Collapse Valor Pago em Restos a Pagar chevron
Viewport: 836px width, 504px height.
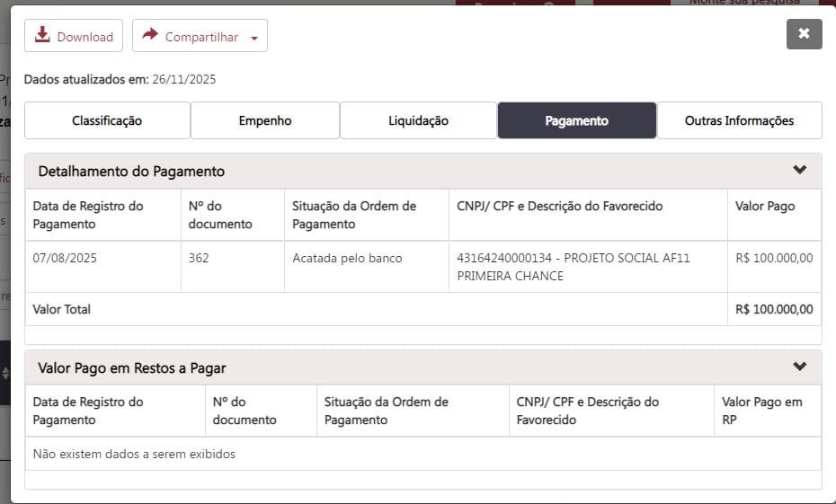pos(800,367)
